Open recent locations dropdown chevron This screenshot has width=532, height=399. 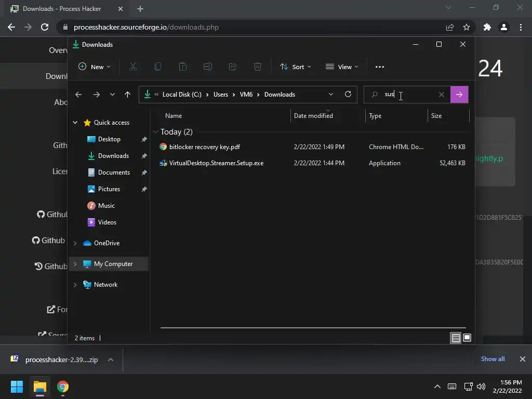(112, 95)
